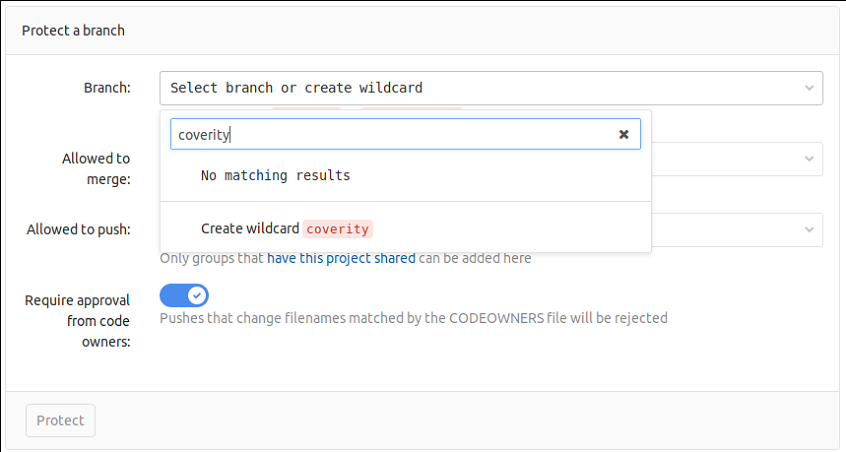The height and width of the screenshot is (452, 846).
Task: Click the Allowed to merge label
Action: click(96, 168)
